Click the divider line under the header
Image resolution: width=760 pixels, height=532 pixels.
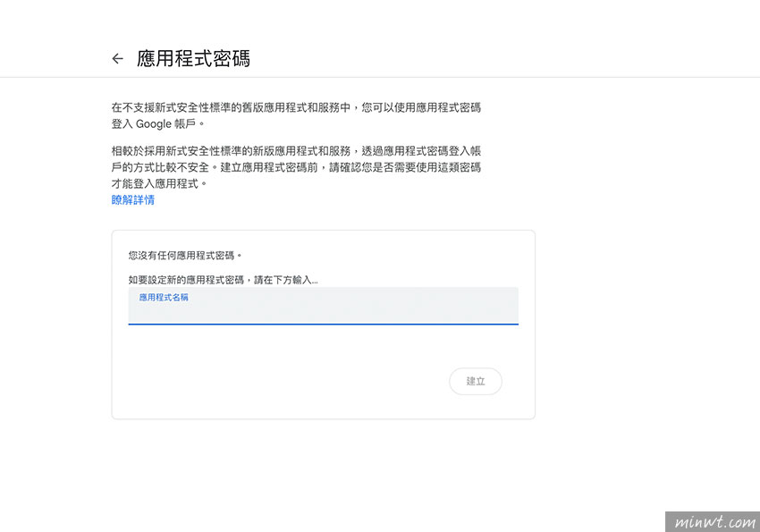click(380, 78)
